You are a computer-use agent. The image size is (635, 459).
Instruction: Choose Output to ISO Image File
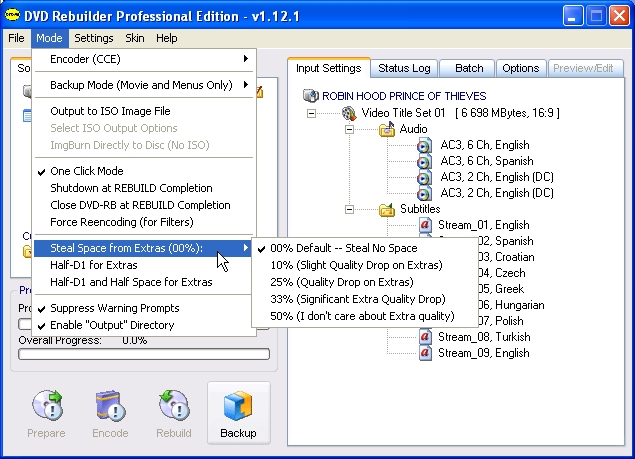pyautogui.click(x=144, y=111)
